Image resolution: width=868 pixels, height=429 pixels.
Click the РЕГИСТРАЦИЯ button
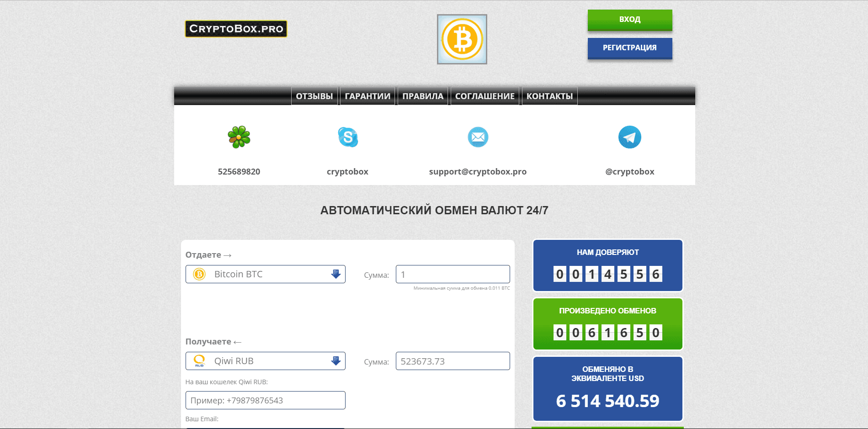(629, 48)
